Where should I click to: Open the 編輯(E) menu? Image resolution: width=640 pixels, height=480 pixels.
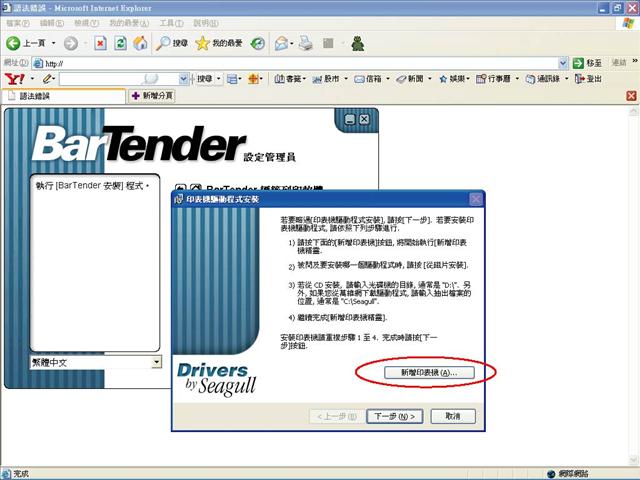pyautogui.click(x=51, y=23)
